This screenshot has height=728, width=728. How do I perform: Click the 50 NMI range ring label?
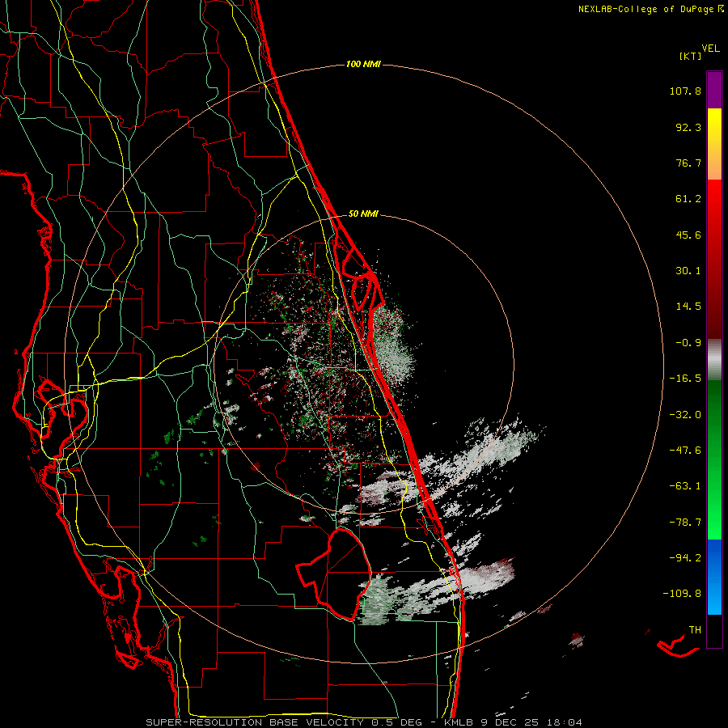click(x=363, y=214)
